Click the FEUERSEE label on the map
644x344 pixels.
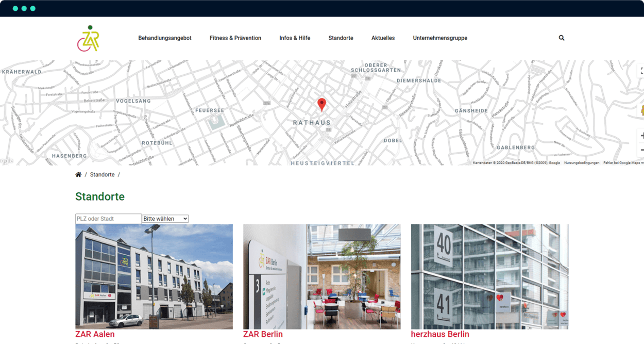point(210,110)
